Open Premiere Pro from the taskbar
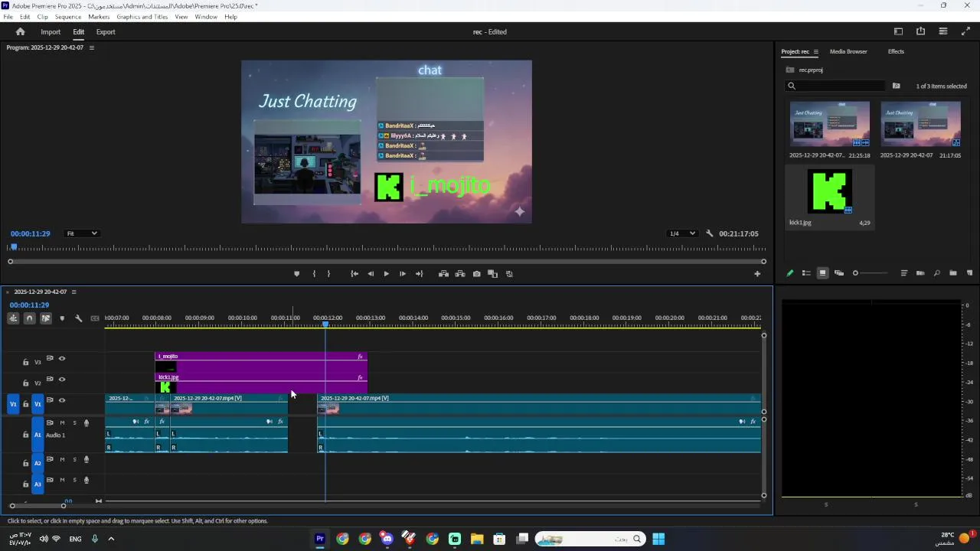This screenshot has width=980, height=551. point(320,539)
